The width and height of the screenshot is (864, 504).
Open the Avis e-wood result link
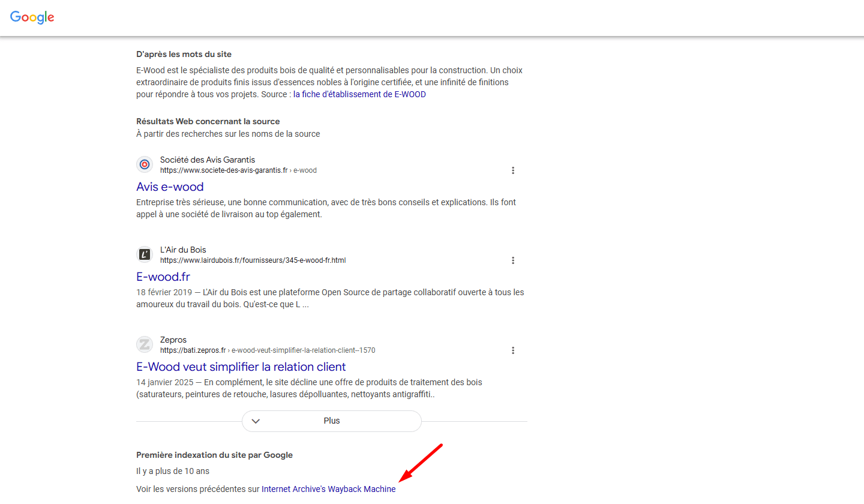(170, 187)
